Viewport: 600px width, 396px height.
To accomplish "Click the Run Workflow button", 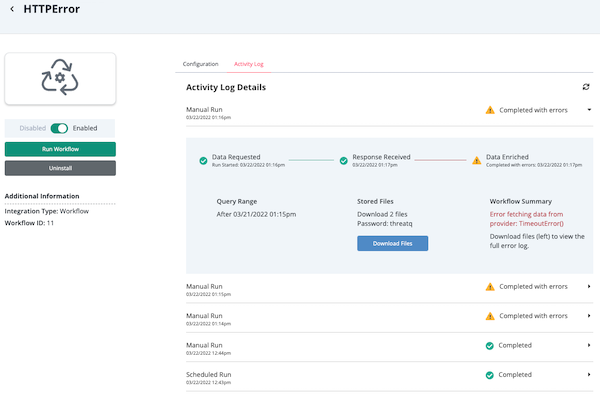I will click(x=60, y=149).
